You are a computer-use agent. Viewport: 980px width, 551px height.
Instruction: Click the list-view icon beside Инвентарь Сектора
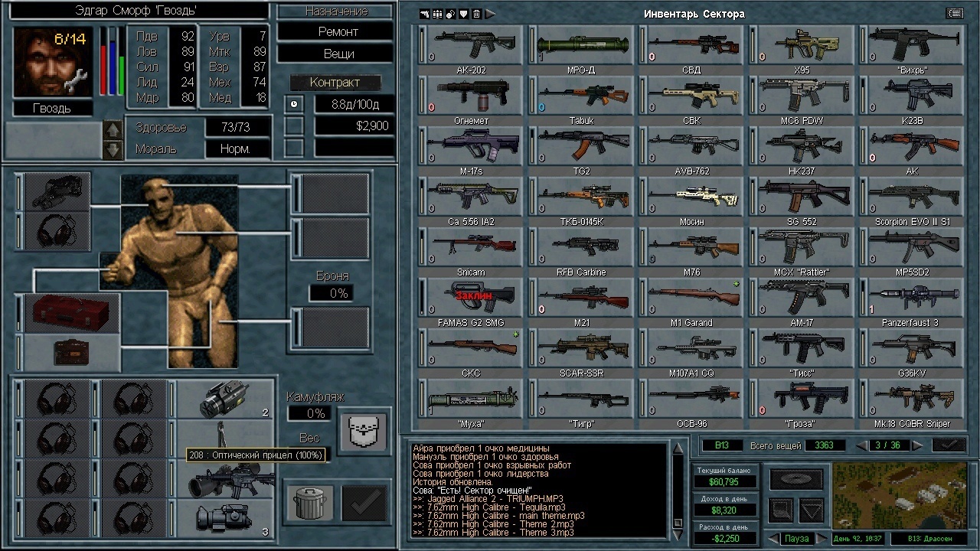point(954,13)
